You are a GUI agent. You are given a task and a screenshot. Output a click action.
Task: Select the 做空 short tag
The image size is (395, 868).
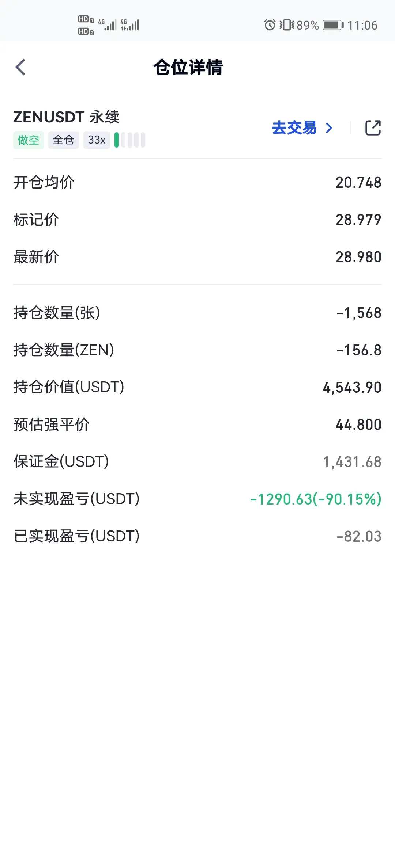29,140
